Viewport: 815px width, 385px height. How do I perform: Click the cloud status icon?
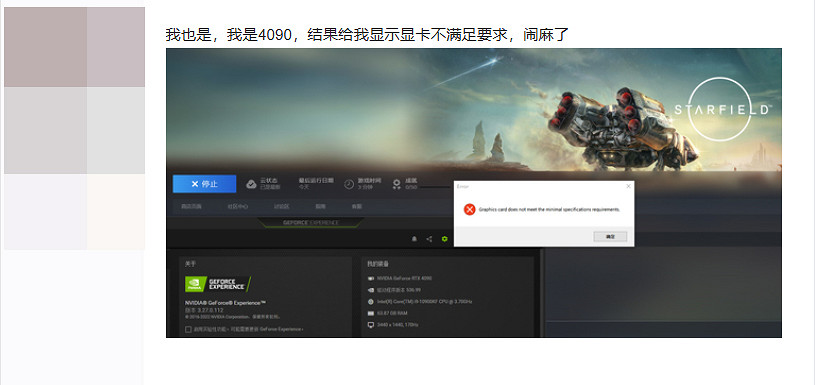pyautogui.click(x=251, y=184)
